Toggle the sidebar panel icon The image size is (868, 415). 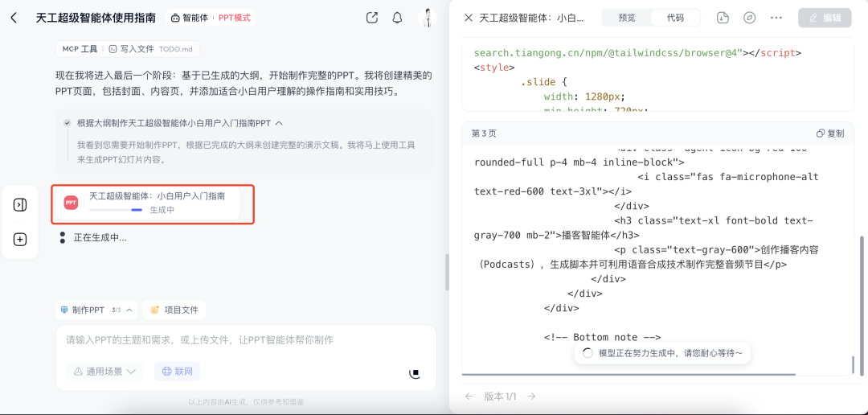(20, 205)
